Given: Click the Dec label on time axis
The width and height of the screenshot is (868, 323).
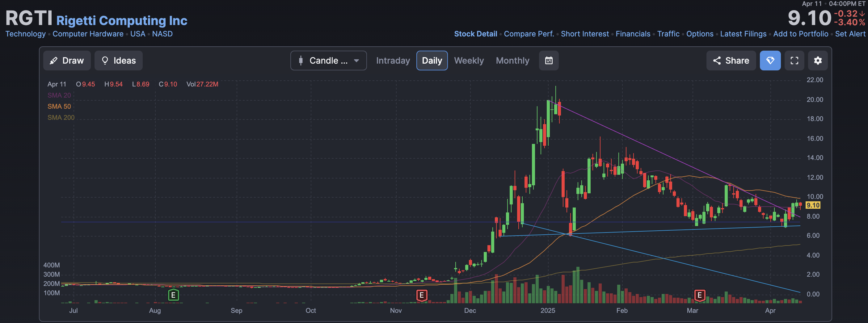Looking at the screenshot, I should (470, 311).
